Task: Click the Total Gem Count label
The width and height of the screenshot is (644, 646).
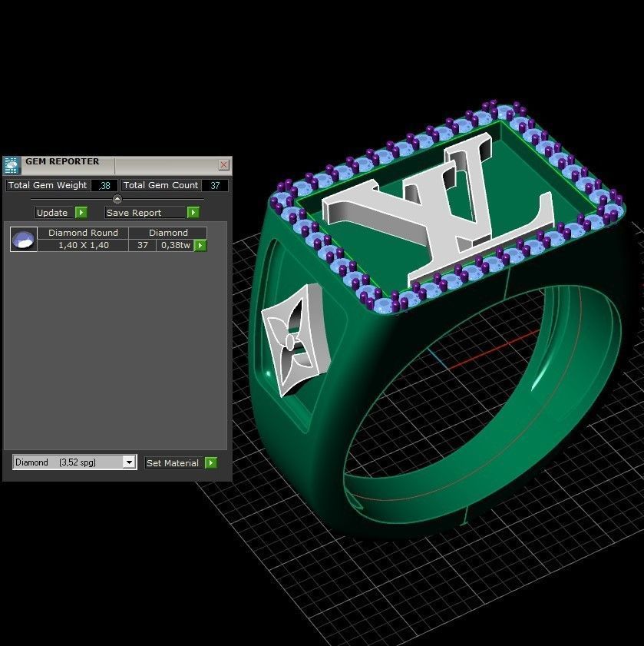Action: point(160,185)
